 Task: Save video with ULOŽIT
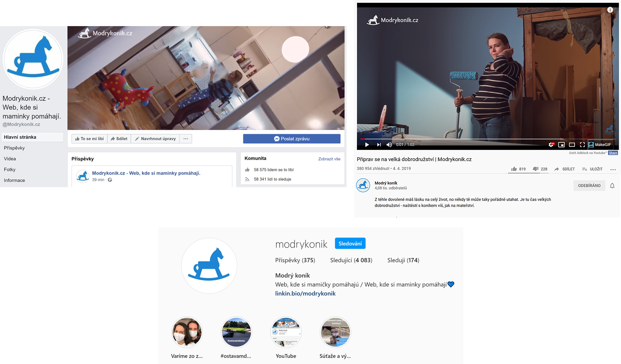(592, 169)
